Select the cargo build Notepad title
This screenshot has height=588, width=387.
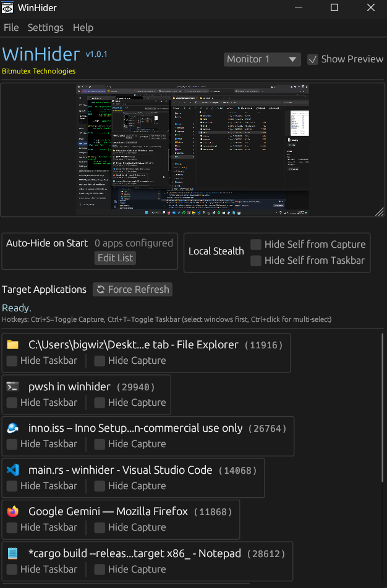pos(135,553)
